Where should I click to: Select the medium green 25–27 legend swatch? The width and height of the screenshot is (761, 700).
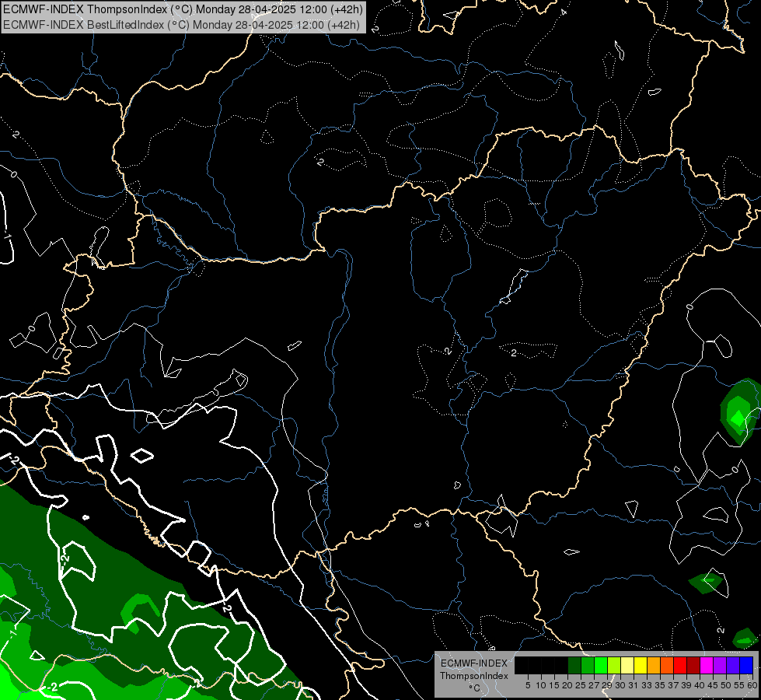[588, 665]
